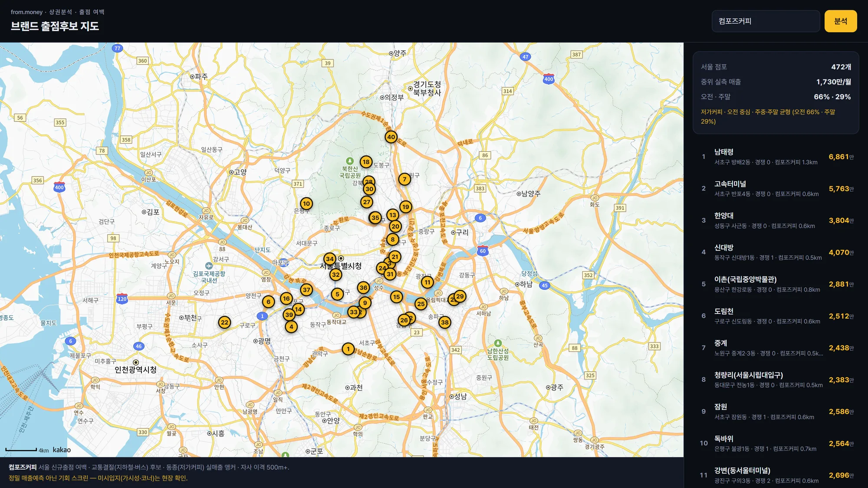Open the 강변(동서울터미널) candidate row
The width and height of the screenshot is (868, 488).
[x=776, y=475]
